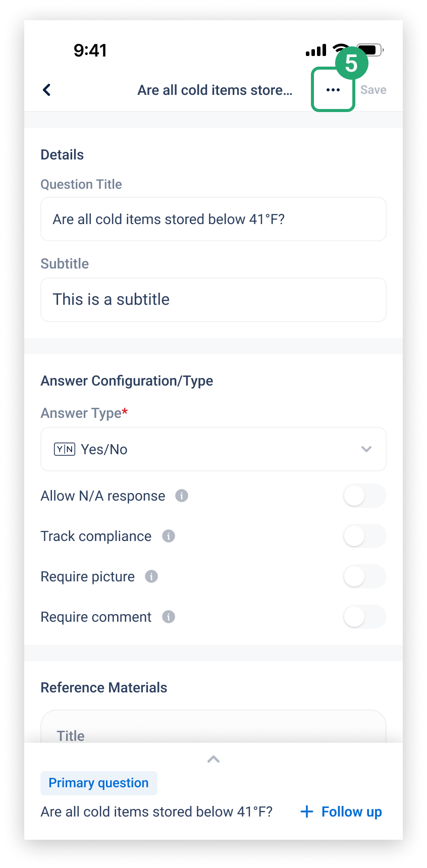Screen dimensions: 427x868
Task: Open the Answer Type Yes/No dropdown
Action: click(213, 449)
